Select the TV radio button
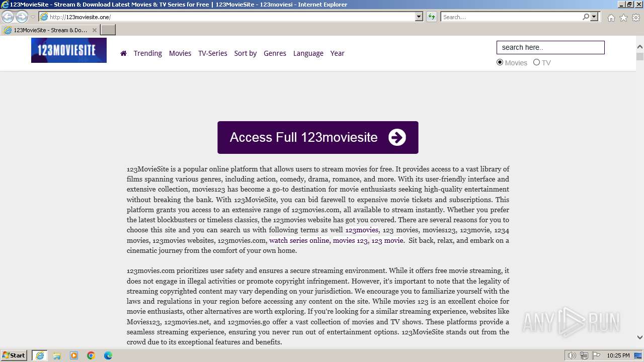Viewport: 644px width, 362px height. tap(536, 62)
